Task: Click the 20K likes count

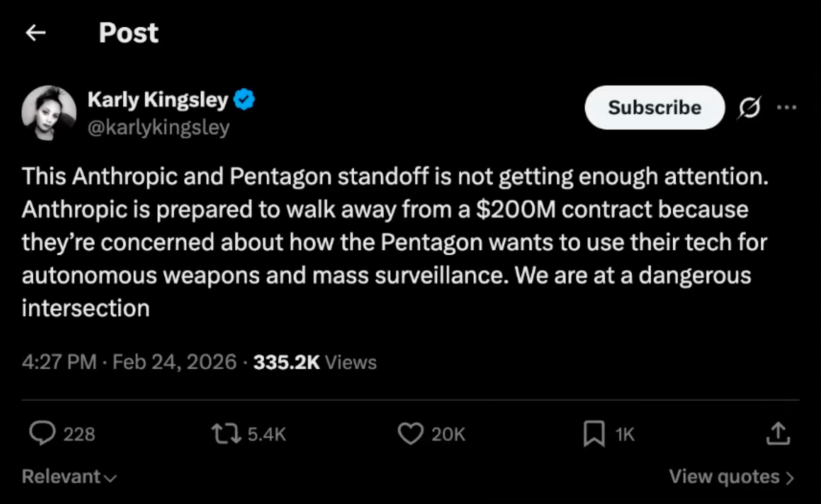Action: [x=448, y=434]
